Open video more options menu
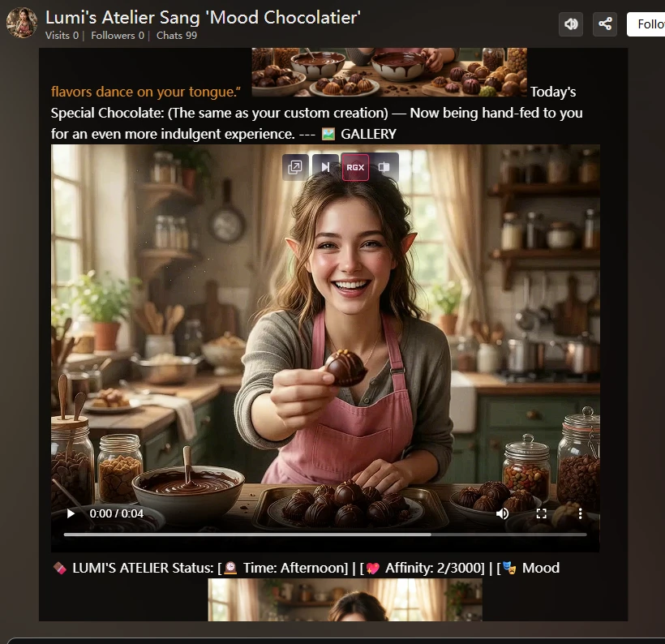This screenshot has width=665, height=644. click(580, 513)
